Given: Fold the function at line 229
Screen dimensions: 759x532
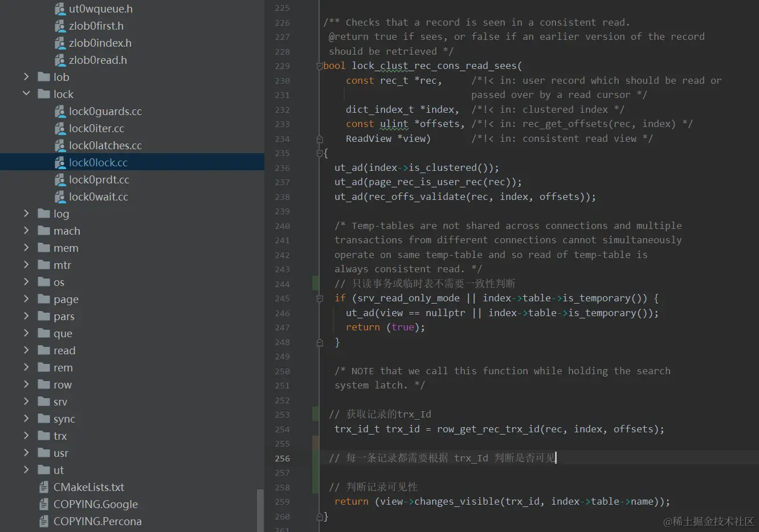Looking at the screenshot, I should click(x=320, y=66).
